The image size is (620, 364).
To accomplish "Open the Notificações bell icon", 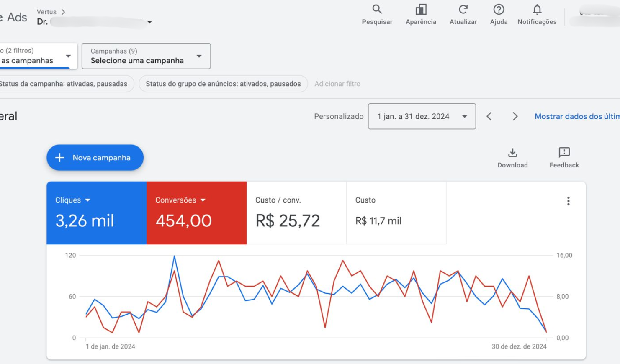I will click(x=537, y=10).
